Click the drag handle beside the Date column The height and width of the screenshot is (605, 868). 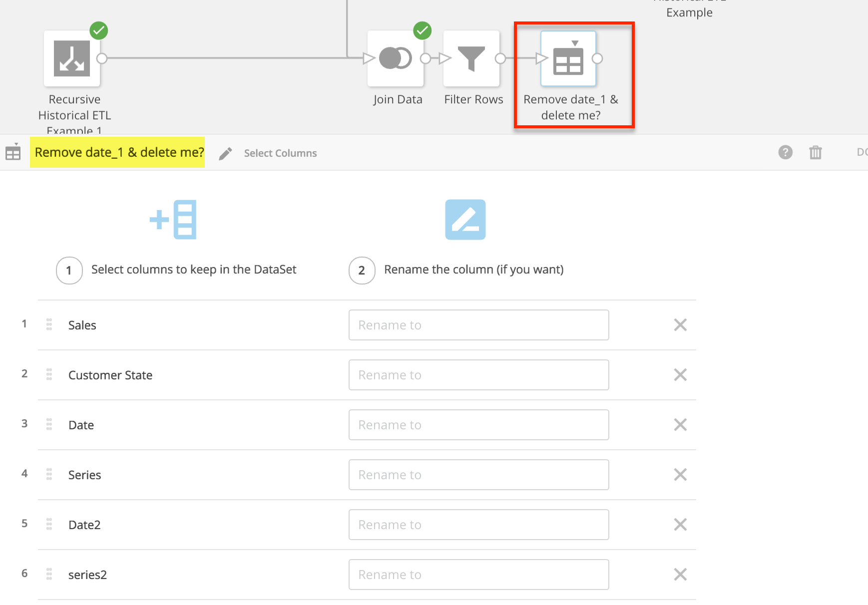pyautogui.click(x=48, y=425)
